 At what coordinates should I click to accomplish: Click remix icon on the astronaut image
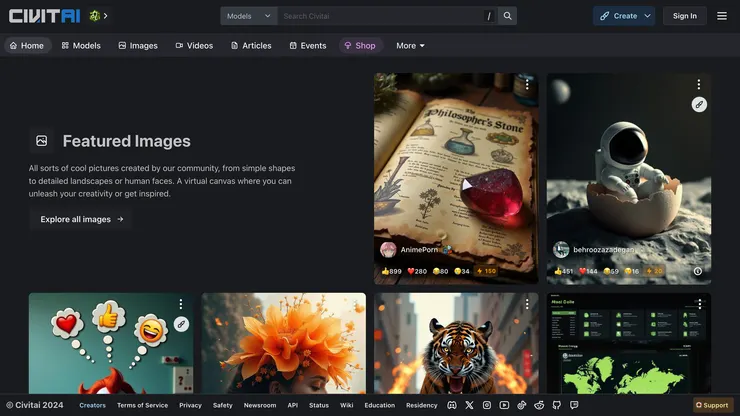[x=699, y=104]
